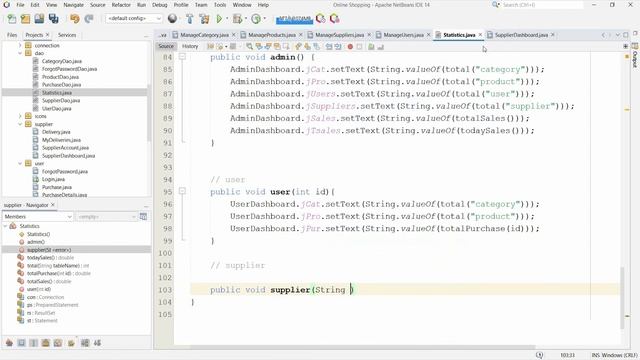This screenshot has height=360, width=640.
Task: Click the Save All toolbar icon
Action: [53, 19]
